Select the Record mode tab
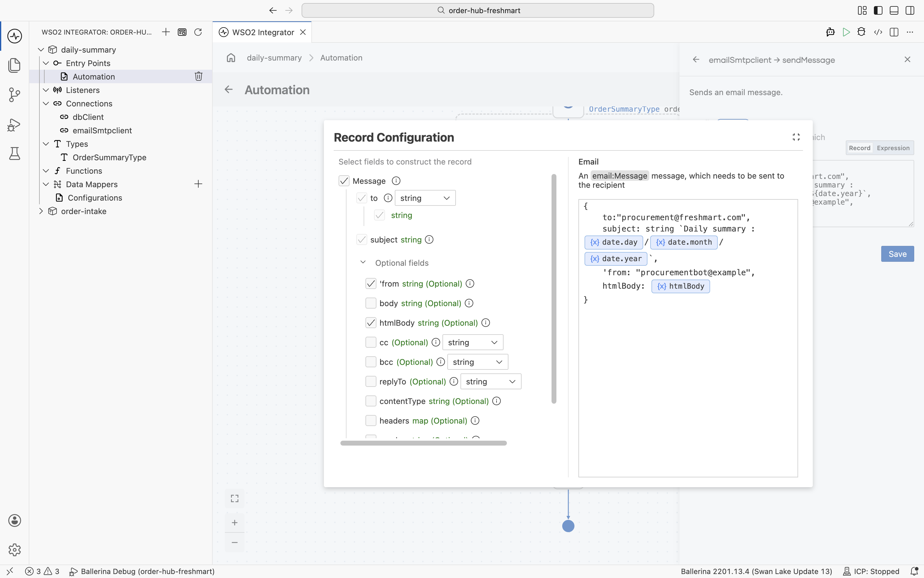This screenshot has width=924, height=578. (x=859, y=148)
